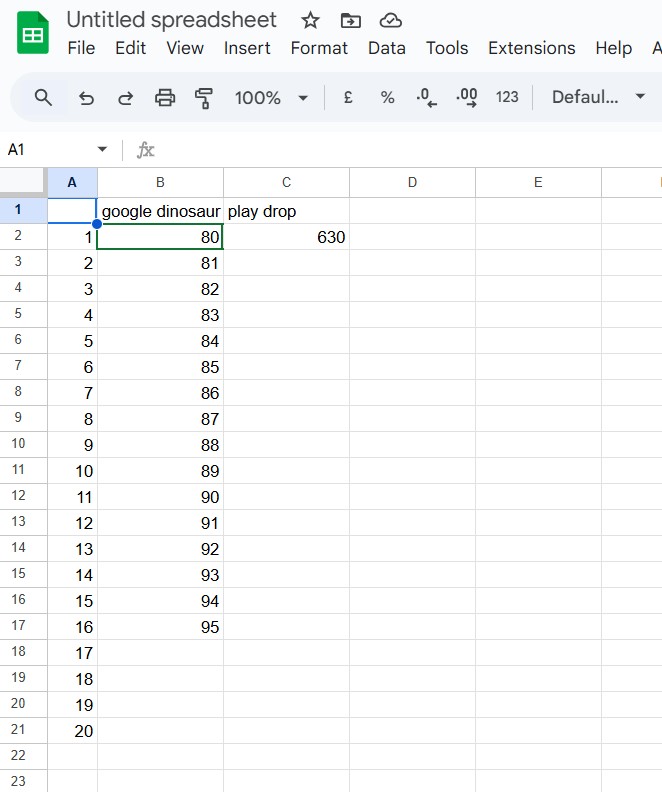Screen dimensions: 662x792
Task: Select the cell containing 80
Action: (160, 237)
